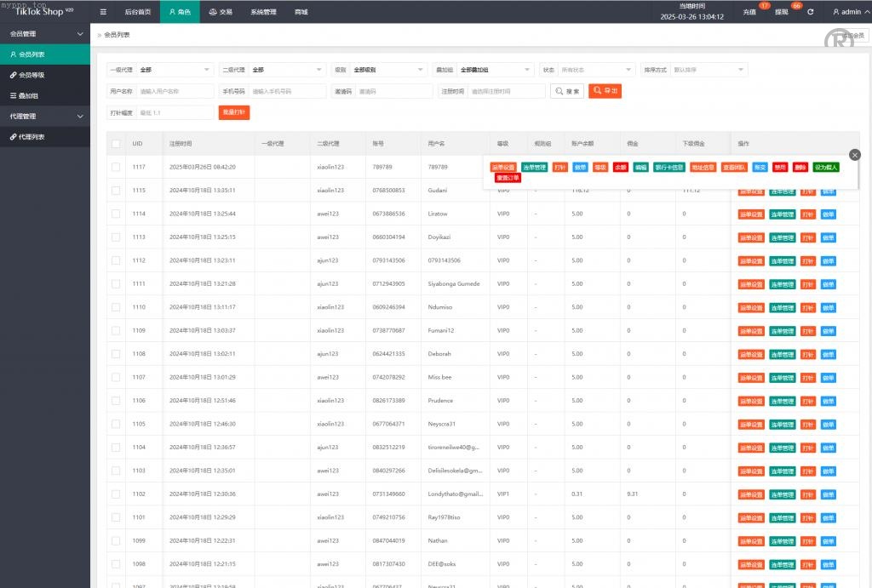
Task: Close the expanded action buttons popup
Action: pos(855,155)
